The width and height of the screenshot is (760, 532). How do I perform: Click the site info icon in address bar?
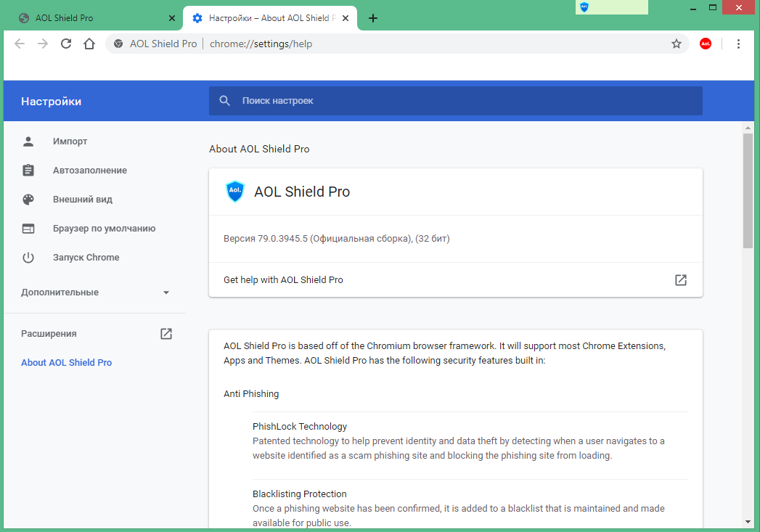click(x=118, y=44)
